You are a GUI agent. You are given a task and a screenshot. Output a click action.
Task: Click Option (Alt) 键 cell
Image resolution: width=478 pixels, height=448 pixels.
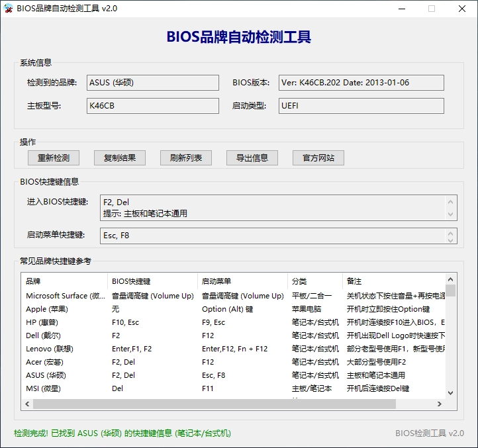point(228,309)
